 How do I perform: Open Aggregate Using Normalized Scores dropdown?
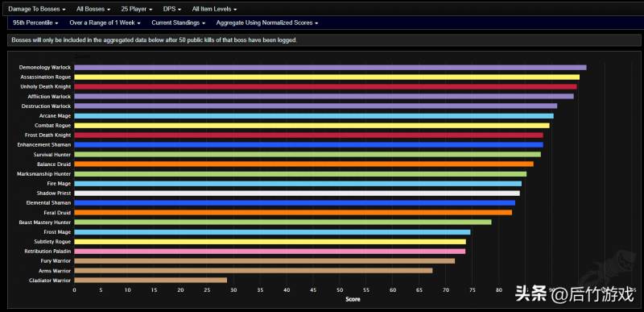[267, 23]
